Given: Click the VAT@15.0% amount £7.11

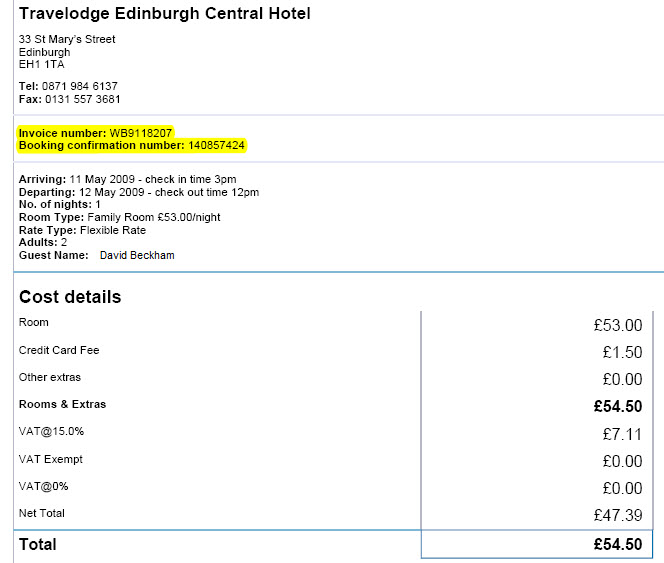Looking at the screenshot, I should click(x=622, y=434).
